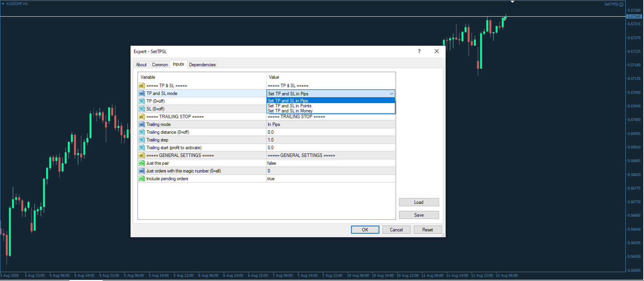This screenshot has height=281, width=644.
Task: Open Trailing mode In Pips value selector
Action: tap(331, 124)
